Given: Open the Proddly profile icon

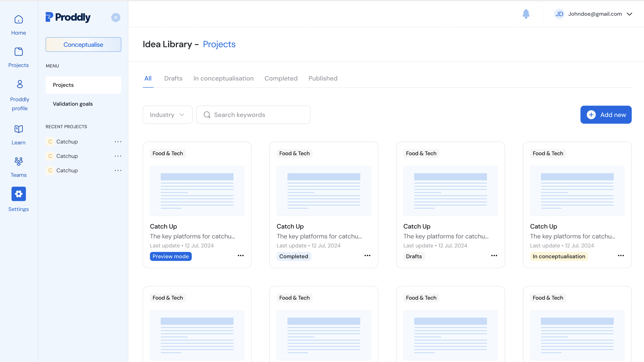Looking at the screenshot, I should 19,84.
